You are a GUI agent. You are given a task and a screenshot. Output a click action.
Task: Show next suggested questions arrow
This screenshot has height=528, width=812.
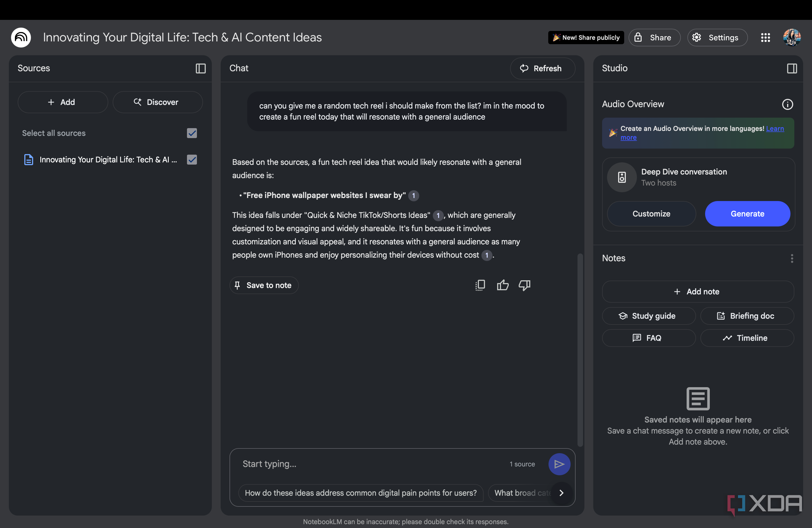[x=561, y=493]
